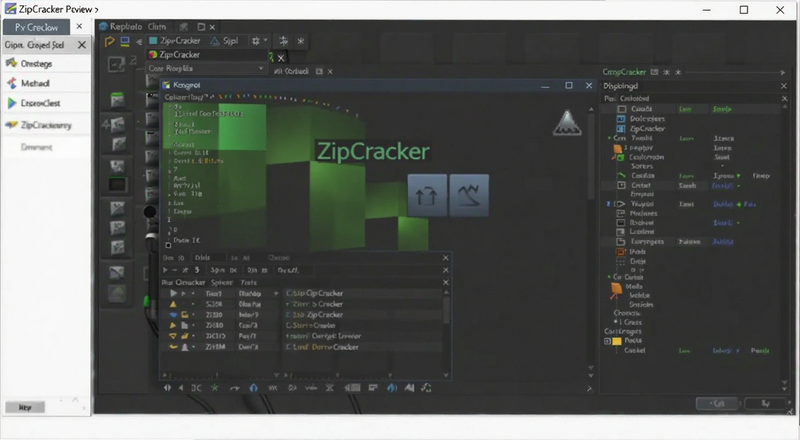Viewport: 800px width, 440px height.
Task: Click the large zigzag graph button
Action: click(x=469, y=195)
